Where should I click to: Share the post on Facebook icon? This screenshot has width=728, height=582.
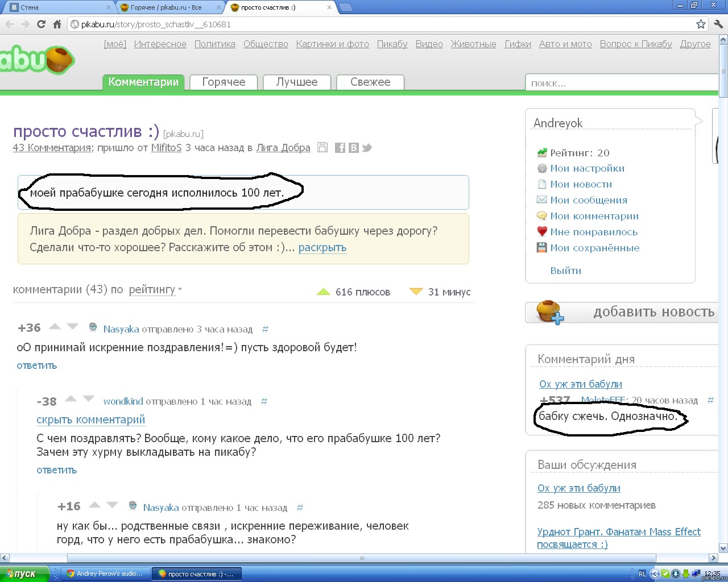click(340, 148)
